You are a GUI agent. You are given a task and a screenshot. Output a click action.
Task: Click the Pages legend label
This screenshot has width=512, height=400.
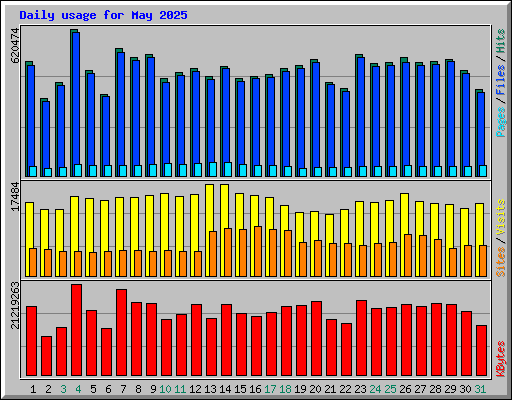pyautogui.click(x=501, y=122)
